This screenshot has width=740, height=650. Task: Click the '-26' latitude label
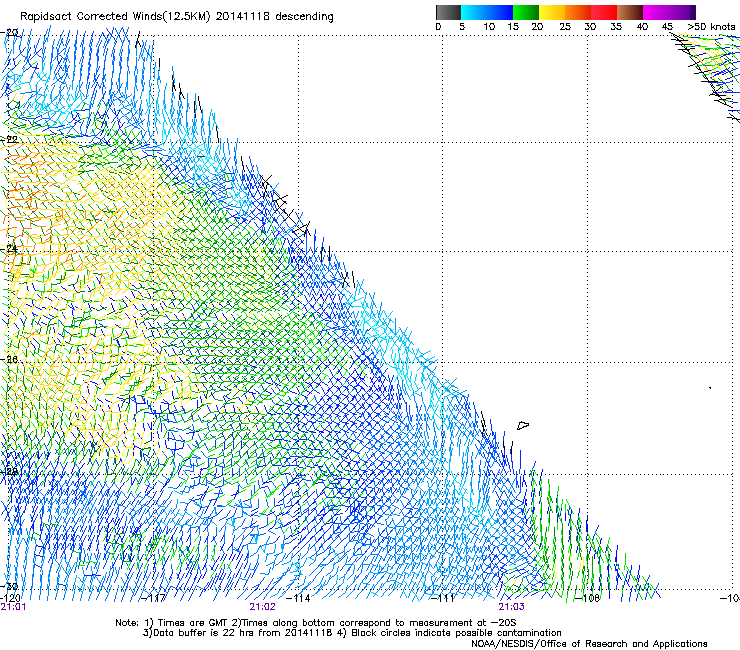point(9,360)
